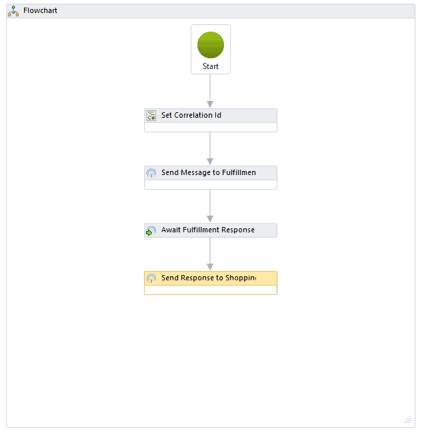Click the Flowchart icon in header

(13, 11)
